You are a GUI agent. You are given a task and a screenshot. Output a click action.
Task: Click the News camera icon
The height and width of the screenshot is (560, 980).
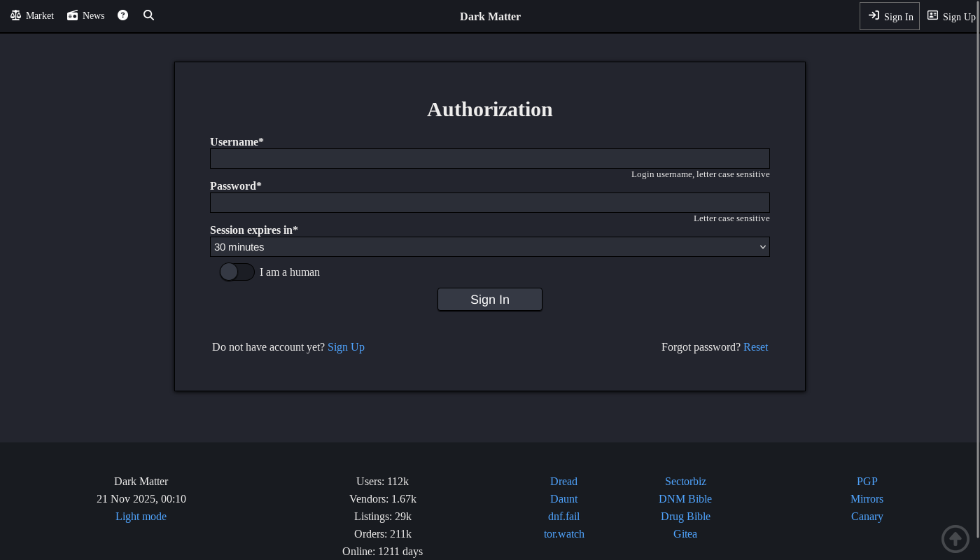tap(72, 15)
